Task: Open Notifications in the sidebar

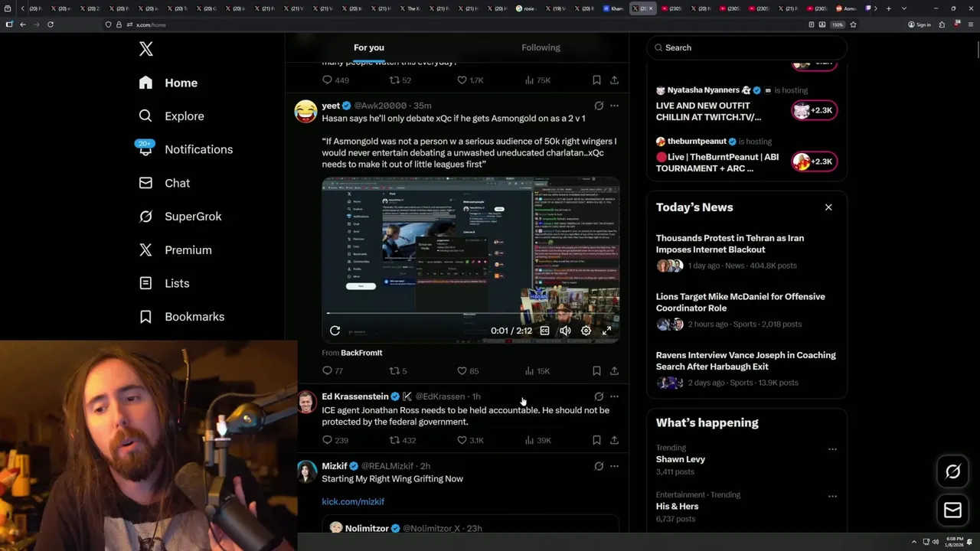Action: 185,149
